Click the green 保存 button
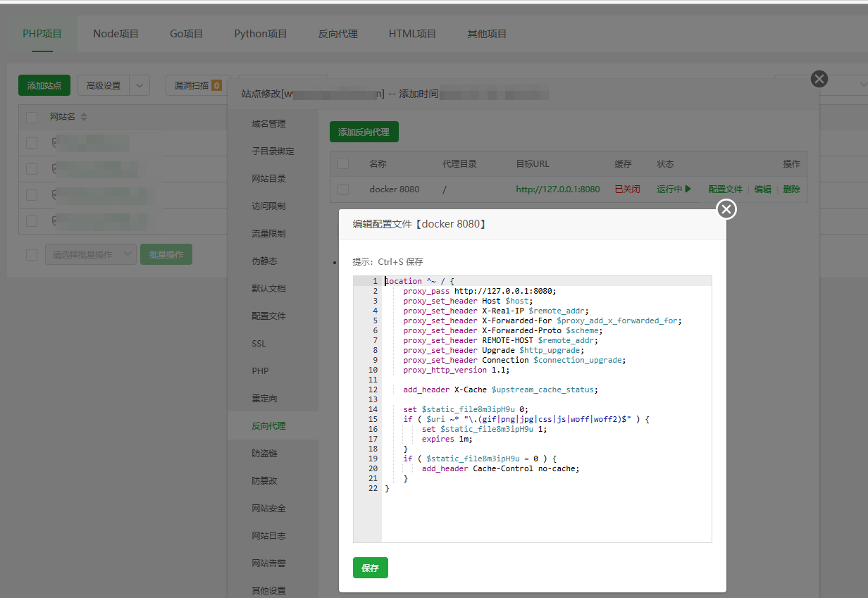Viewport: 868px width, 598px height. click(x=370, y=568)
